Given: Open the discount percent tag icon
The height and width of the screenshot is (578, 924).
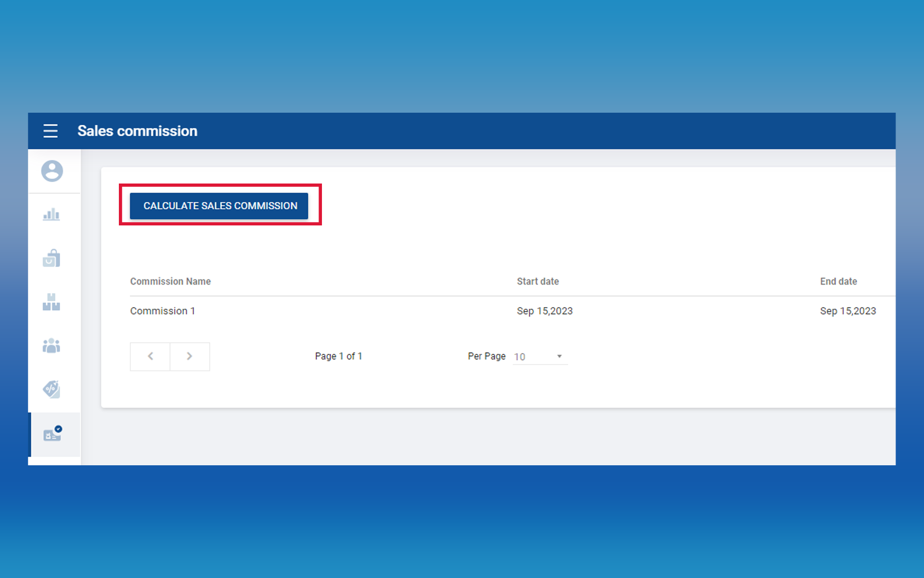Looking at the screenshot, I should pyautogui.click(x=51, y=389).
